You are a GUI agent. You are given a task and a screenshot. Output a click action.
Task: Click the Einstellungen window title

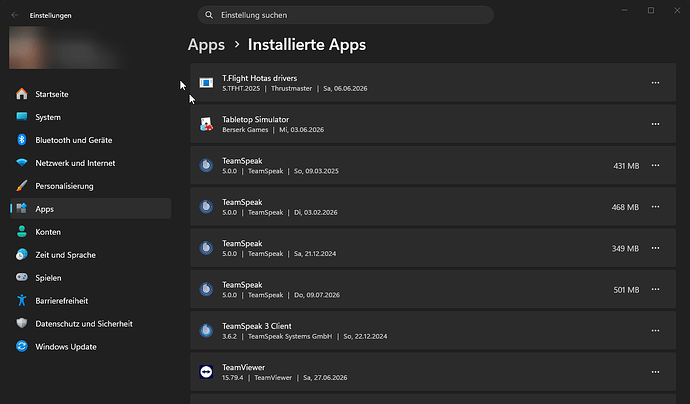[51, 15]
